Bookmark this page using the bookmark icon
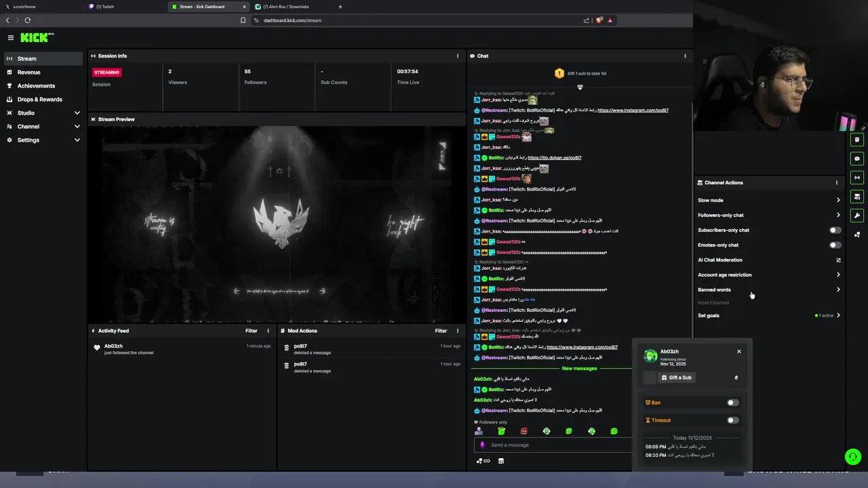868x488 pixels. pos(243,20)
